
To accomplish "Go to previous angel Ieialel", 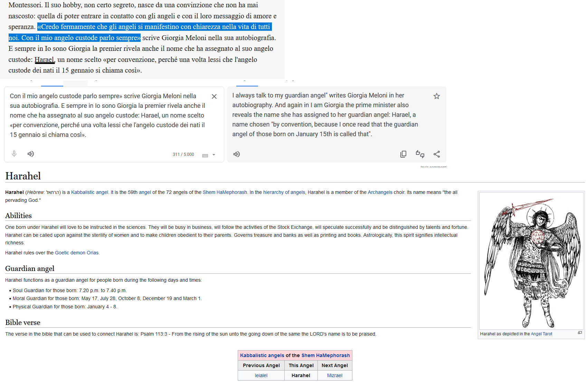I will (261, 375).
